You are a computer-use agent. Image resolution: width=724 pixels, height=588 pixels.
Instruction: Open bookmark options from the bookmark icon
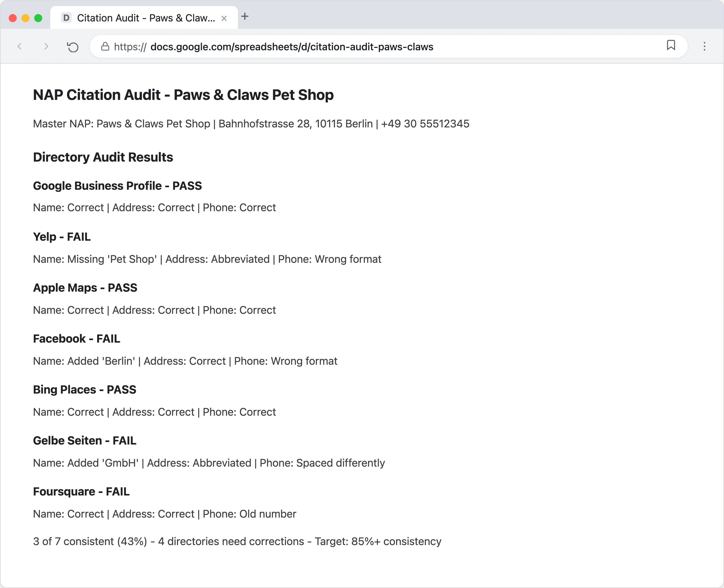click(671, 46)
